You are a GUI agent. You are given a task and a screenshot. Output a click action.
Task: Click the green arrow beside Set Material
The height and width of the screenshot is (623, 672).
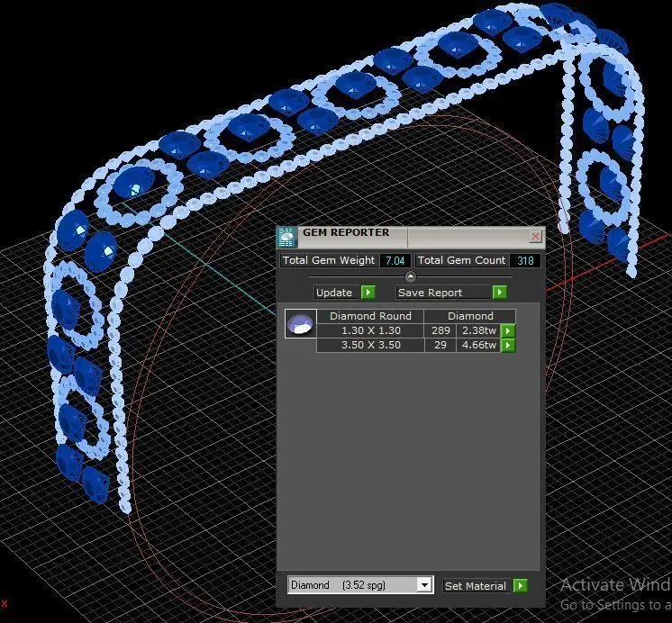521,585
